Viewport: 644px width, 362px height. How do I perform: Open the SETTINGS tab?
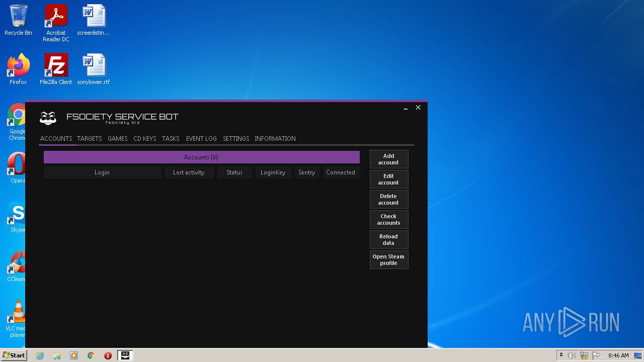[x=236, y=139]
